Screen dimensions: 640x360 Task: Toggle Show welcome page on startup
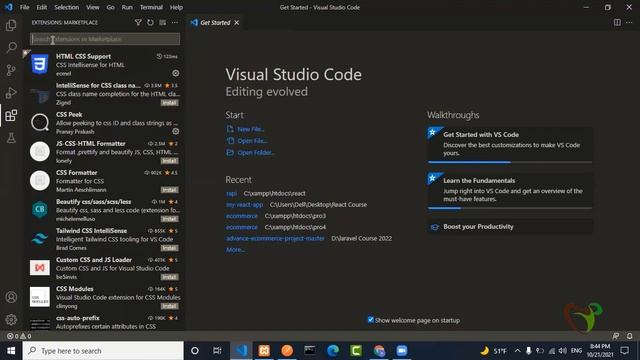click(371, 320)
